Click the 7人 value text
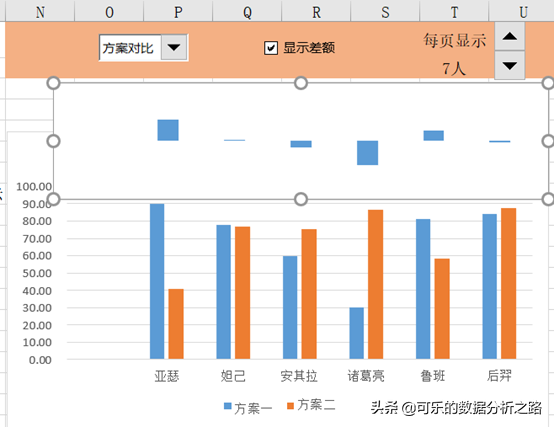Viewport: 554px width, 427px height. pos(454,68)
